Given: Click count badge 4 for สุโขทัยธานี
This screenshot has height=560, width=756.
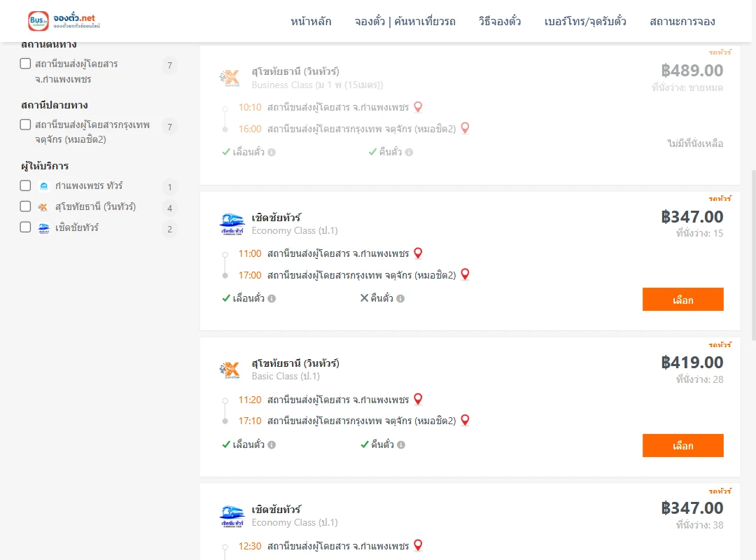Looking at the screenshot, I should 169,209.
